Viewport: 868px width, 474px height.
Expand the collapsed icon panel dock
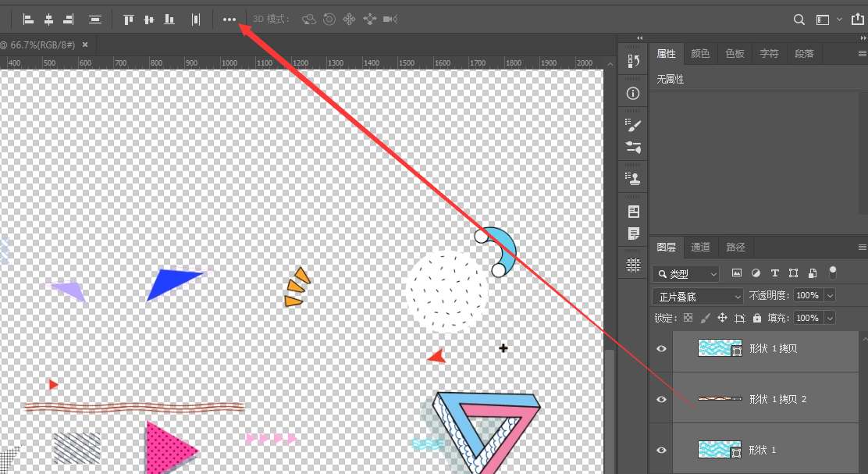tap(640, 37)
